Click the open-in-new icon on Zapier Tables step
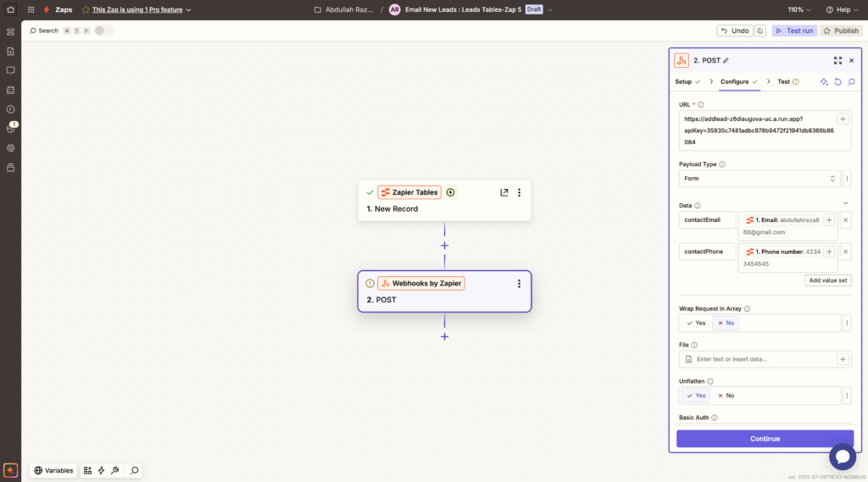Viewport: 868px width, 482px height. point(504,192)
